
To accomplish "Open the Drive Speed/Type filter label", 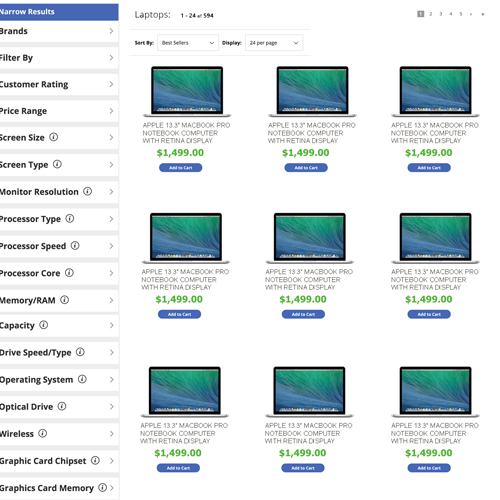I will (x=36, y=353).
